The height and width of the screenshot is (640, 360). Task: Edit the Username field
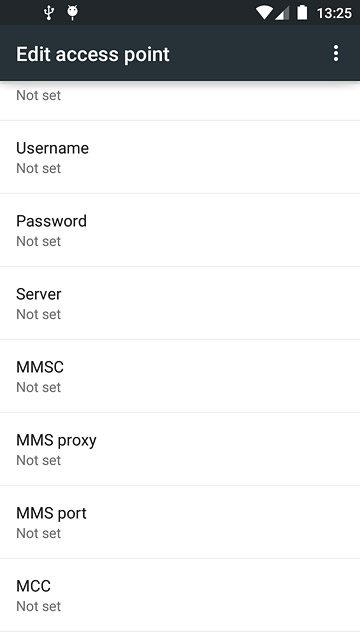pyautogui.click(x=180, y=157)
